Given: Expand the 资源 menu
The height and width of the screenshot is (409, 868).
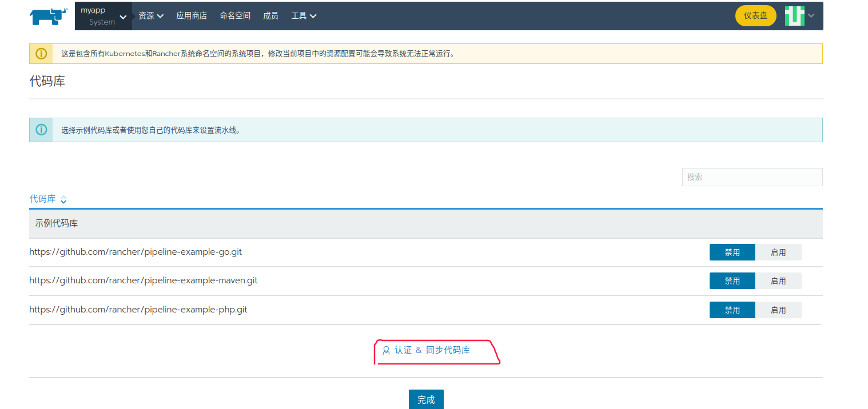Looking at the screenshot, I should (x=151, y=16).
